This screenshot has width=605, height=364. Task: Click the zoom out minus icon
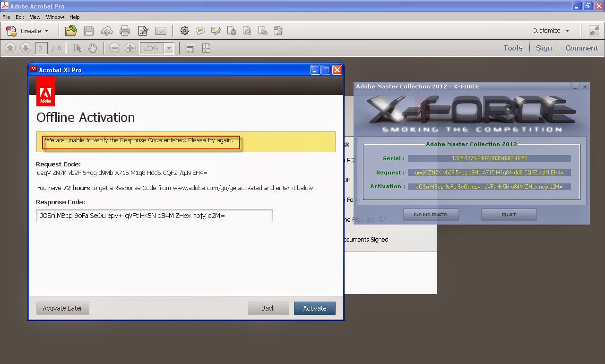click(x=114, y=48)
